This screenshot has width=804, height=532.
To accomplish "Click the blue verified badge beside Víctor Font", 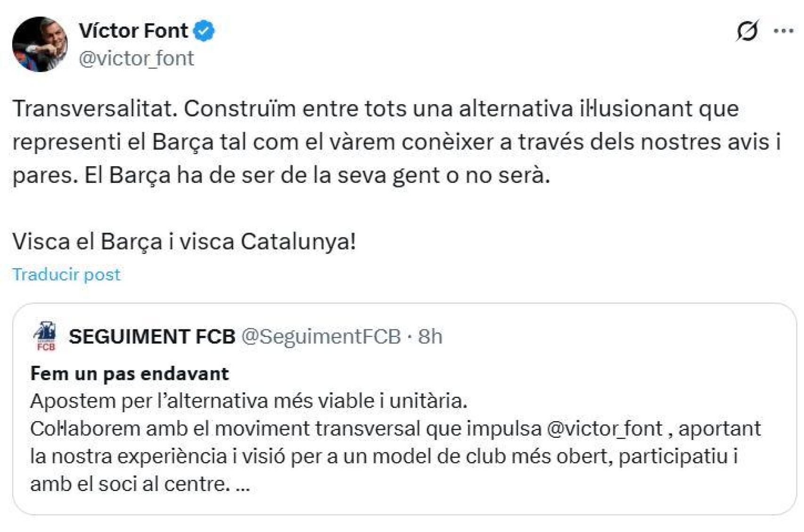I will click(204, 31).
